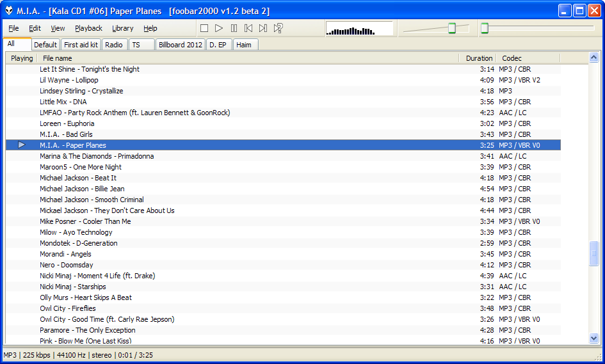Screen dimensions: 605x364
Task: Click the spectrum visualization display
Action: 359,29
